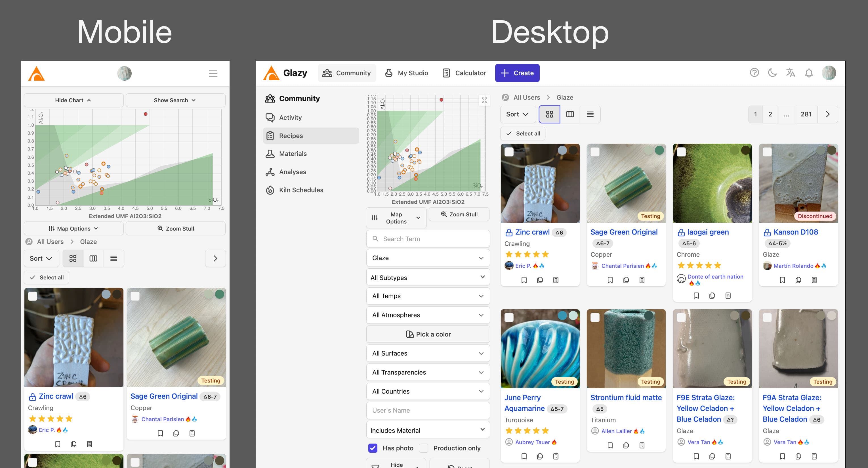Click the Create button
The height and width of the screenshot is (468, 868).
point(517,73)
